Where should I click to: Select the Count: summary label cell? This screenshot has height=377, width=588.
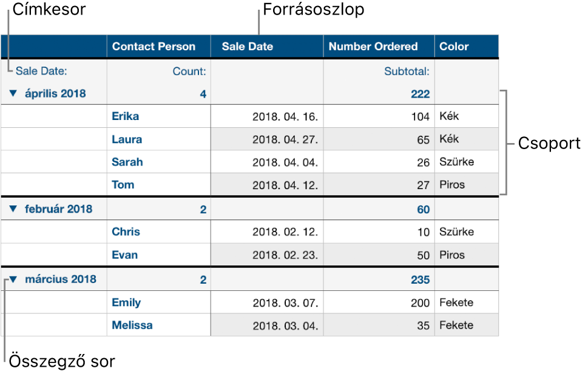pos(158,71)
